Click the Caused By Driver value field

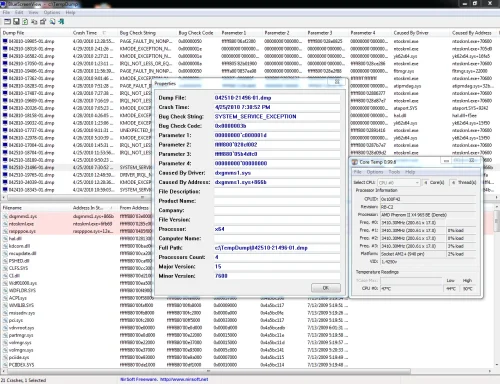277,173
